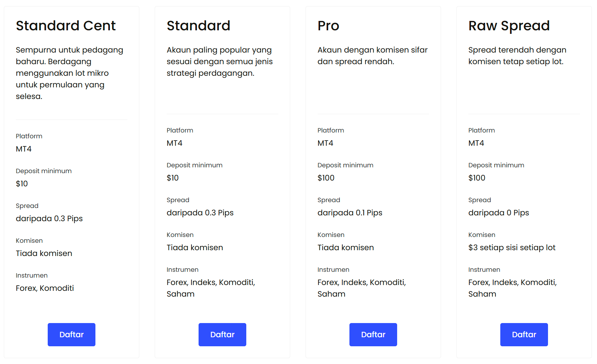Click '$3 setiap sisi setiap lot' commission text
Image resolution: width=597 pixels, height=364 pixels.
[512, 248]
